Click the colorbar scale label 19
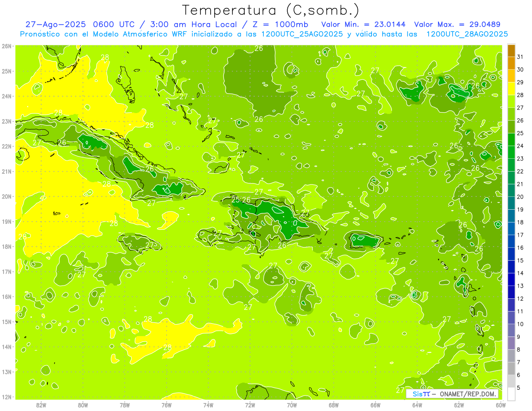This screenshot has height=411, width=532. (x=520, y=210)
